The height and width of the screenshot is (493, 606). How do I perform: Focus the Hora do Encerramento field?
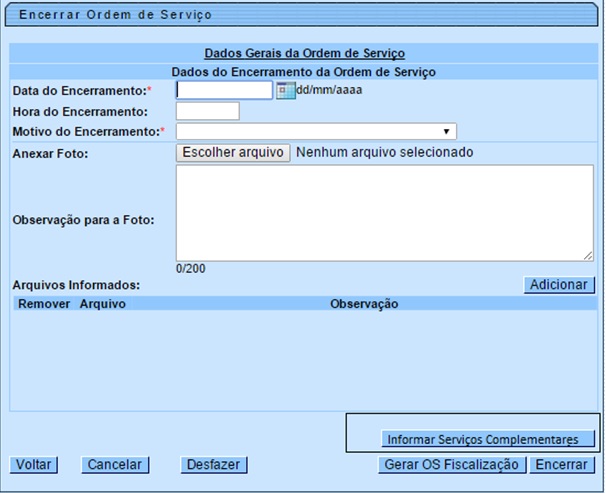pyautogui.click(x=207, y=111)
